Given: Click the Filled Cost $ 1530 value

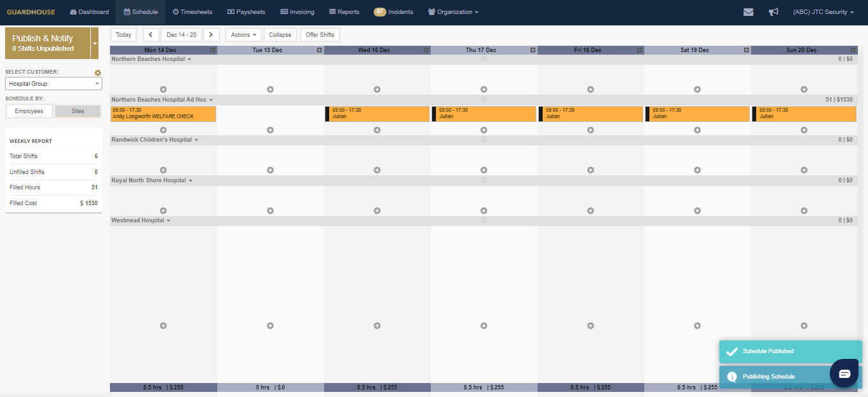Looking at the screenshot, I should (89, 203).
